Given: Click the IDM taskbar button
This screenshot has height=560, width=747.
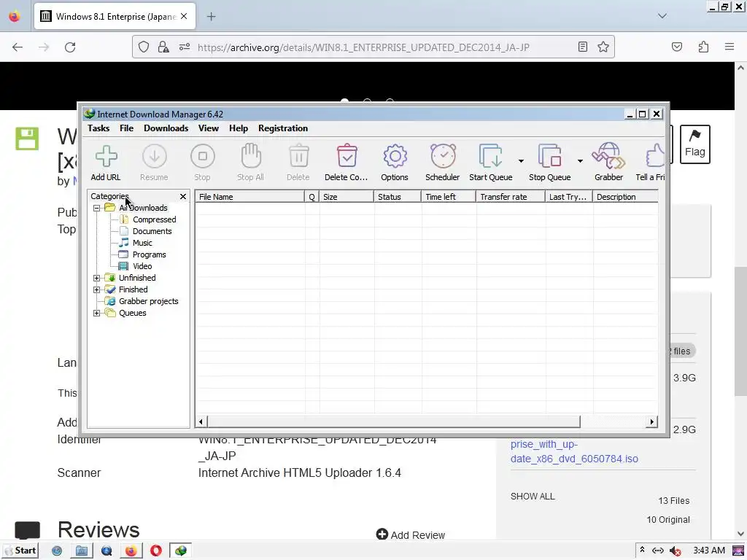Looking at the screenshot, I should pyautogui.click(x=181, y=551).
